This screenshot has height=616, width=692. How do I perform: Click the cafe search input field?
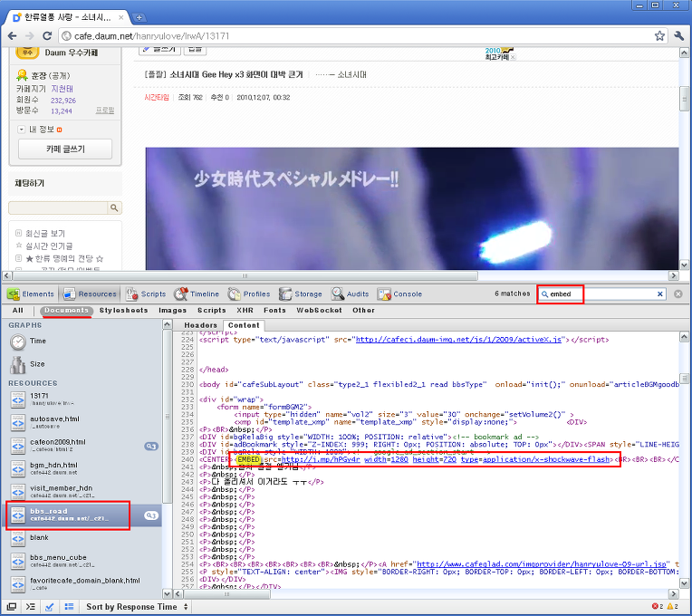click(58, 207)
